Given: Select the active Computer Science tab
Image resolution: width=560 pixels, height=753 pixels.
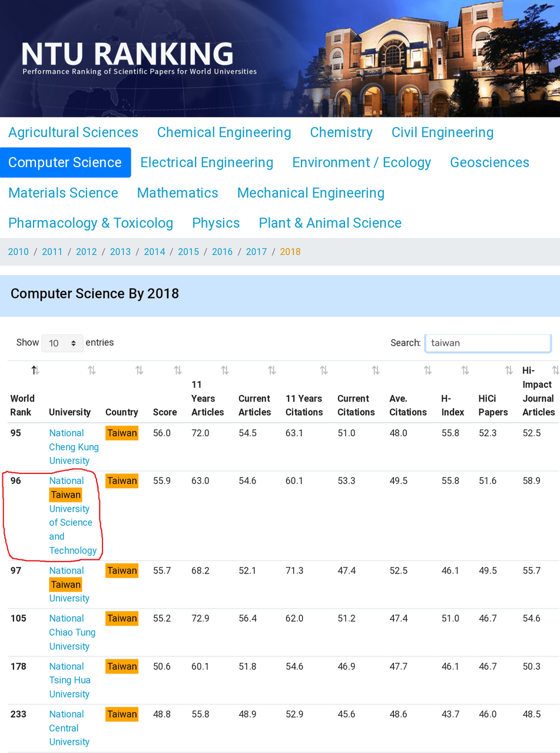Looking at the screenshot, I should pos(65,162).
